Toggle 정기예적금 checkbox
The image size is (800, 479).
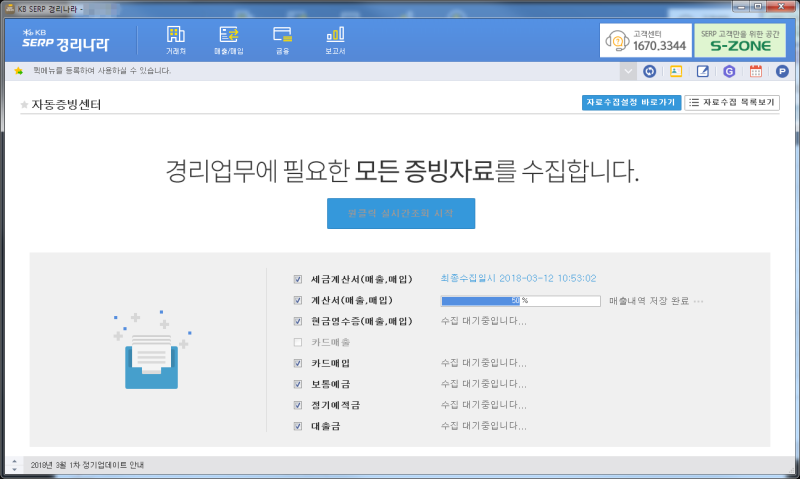pyautogui.click(x=298, y=405)
